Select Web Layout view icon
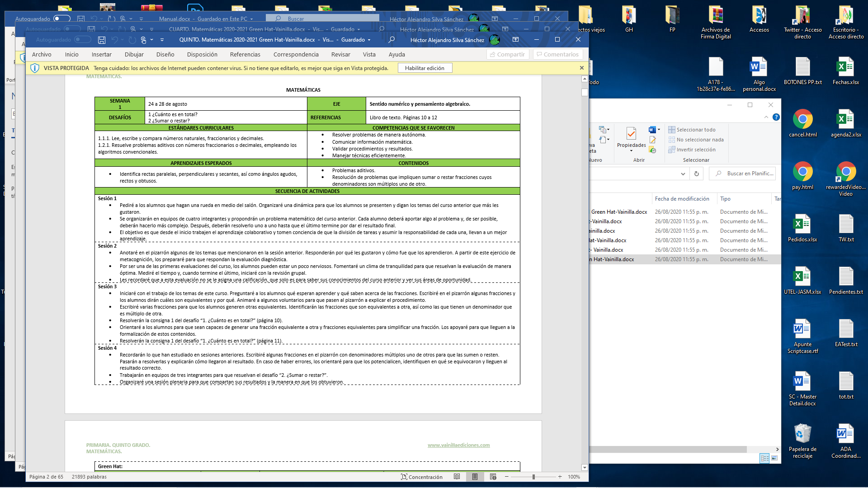 click(493, 477)
